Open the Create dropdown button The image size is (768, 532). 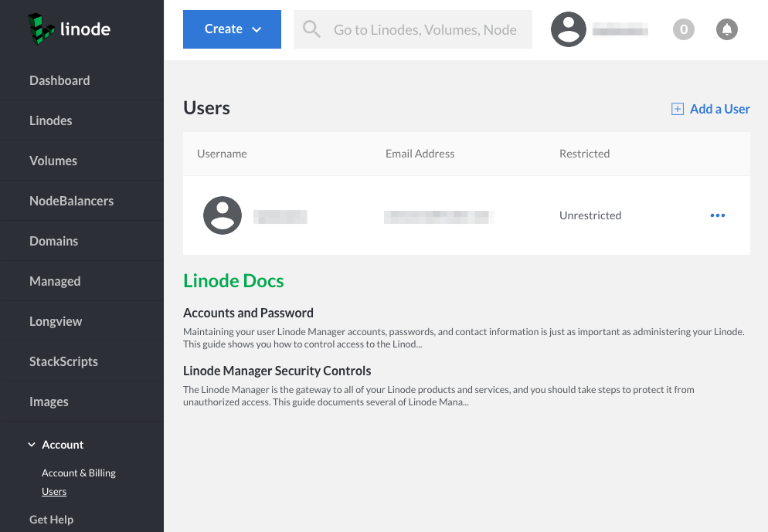[232, 29]
